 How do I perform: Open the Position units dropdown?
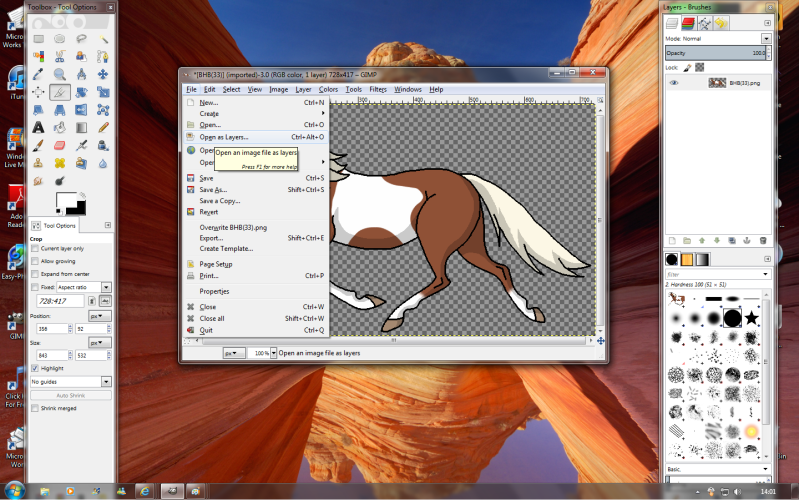pyautogui.click(x=99, y=316)
